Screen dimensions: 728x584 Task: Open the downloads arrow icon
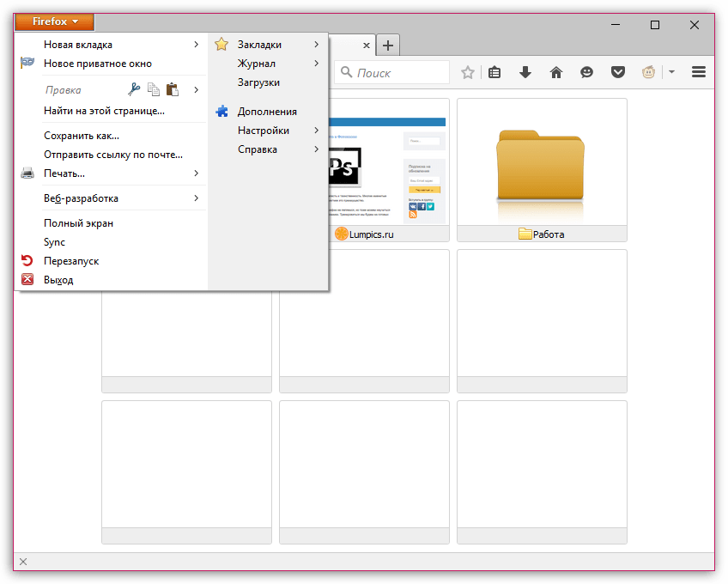click(525, 73)
